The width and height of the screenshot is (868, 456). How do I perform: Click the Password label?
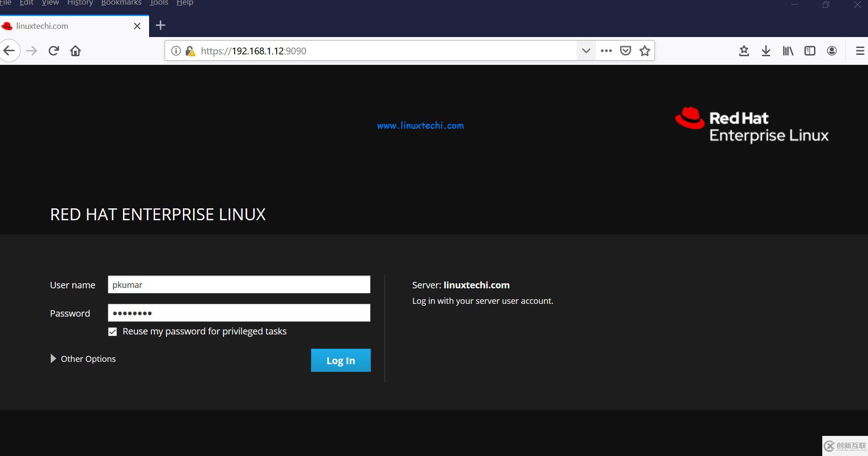pos(70,313)
